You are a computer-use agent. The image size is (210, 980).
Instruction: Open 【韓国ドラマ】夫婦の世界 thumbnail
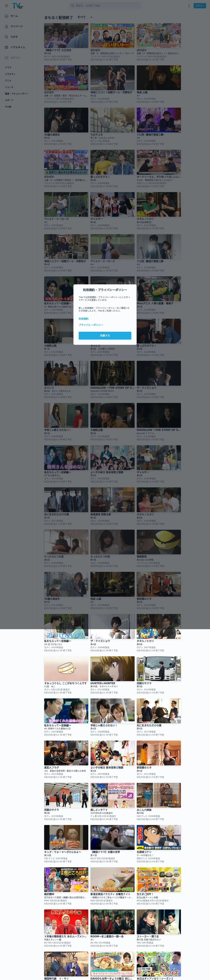(x=112, y=837)
